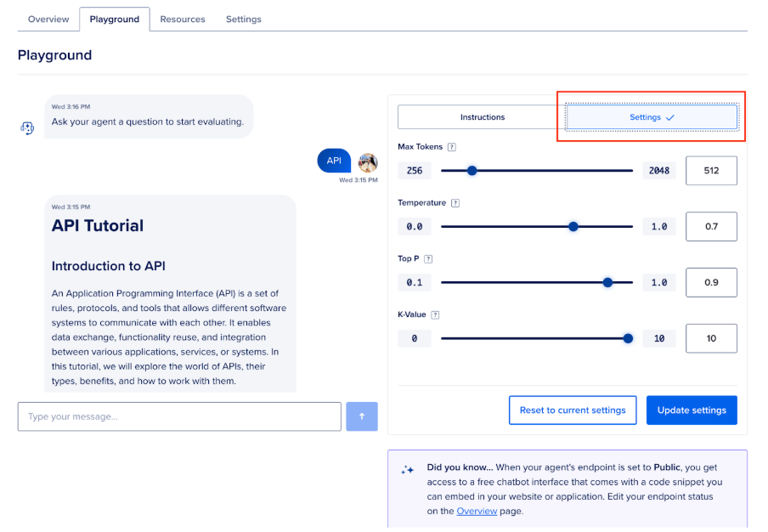Focus the Top P value field 0.9
This screenshot has height=532, width=768.
click(711, 282)
